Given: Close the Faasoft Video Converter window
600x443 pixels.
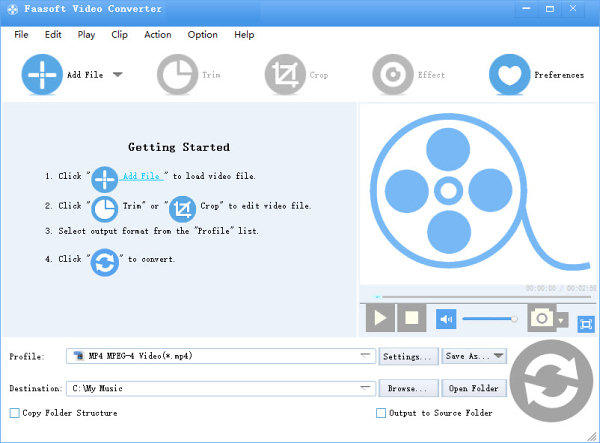Looking at the screenshot, I should coord(573,8).
